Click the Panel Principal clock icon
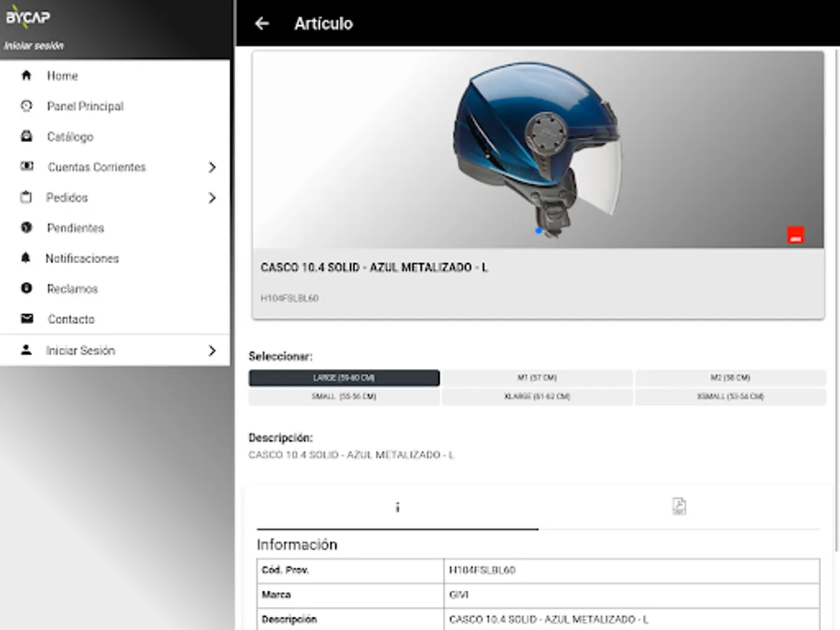This screenshot has height=630, width=840. click(27, 106)
